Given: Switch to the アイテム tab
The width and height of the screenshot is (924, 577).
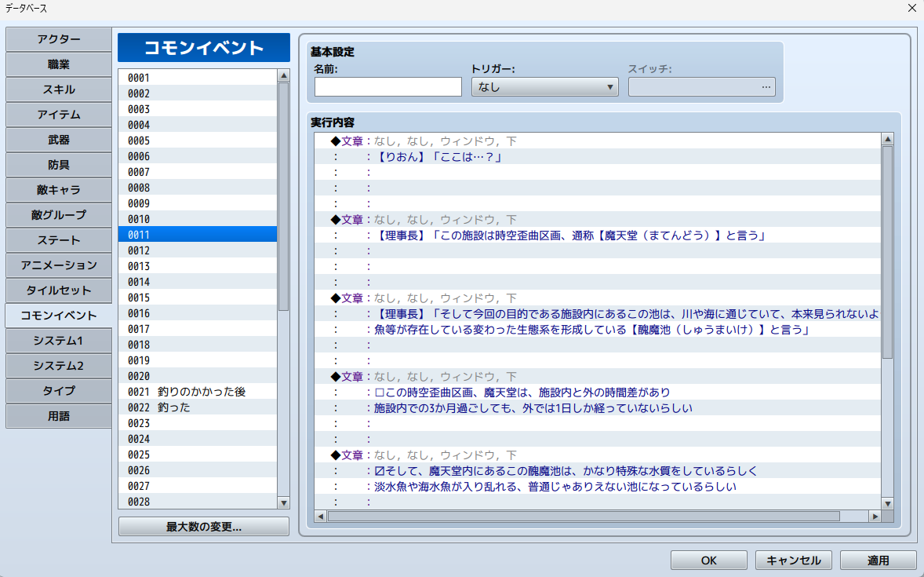Looking at the screenshot, I should pyautogui.click(x=58, y=115).
